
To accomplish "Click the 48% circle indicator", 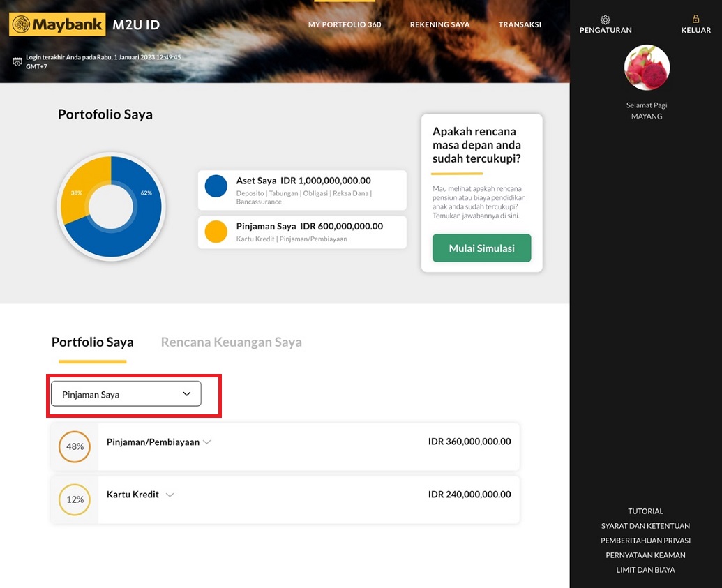I will click(x=75, y=447).
